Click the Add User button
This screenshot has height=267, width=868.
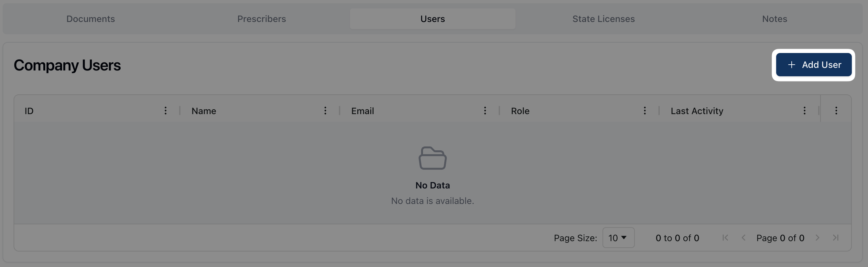click(814, 65)
